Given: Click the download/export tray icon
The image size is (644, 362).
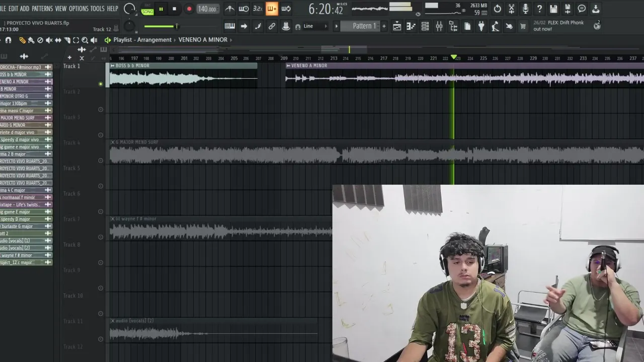Looking at the screenshot, I should click(x=596, y=9).
